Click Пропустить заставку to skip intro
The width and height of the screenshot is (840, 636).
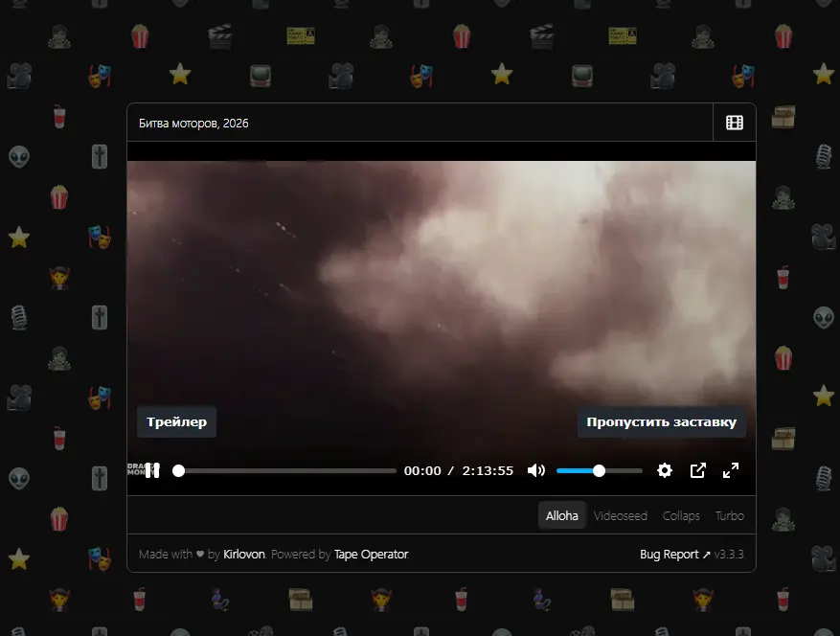click(x=662, y=422)
